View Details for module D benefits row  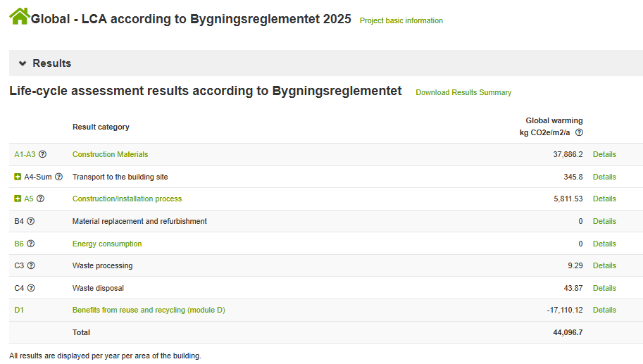(604, 310)
